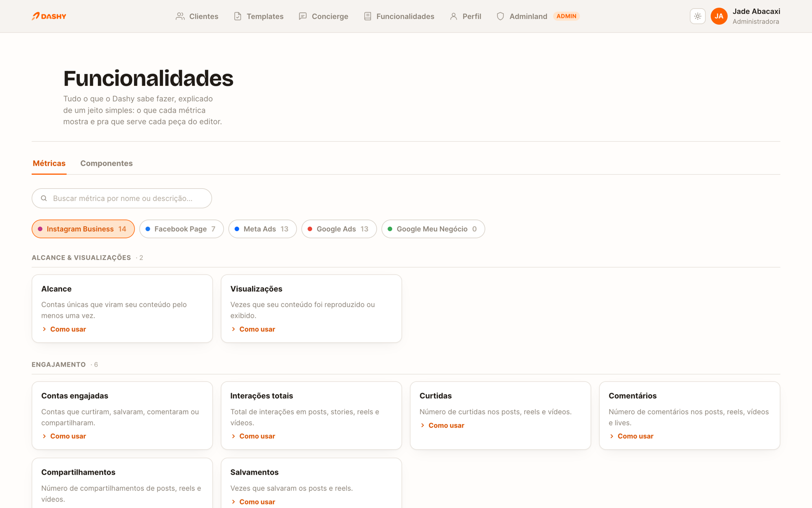
Task: Click the Curtidas card title
Action: tap(435, 396)
